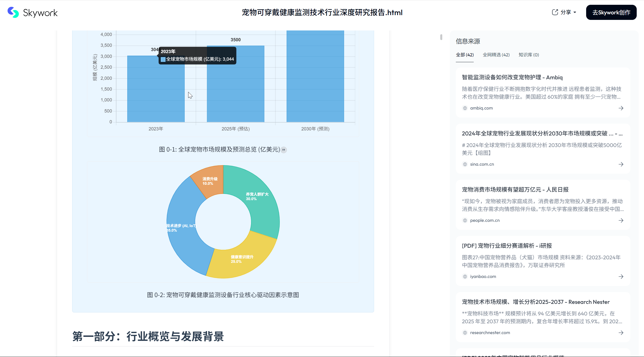Click the scrollbar of the sources panel
Screen dimensions: 644x357
click(441, 37)
